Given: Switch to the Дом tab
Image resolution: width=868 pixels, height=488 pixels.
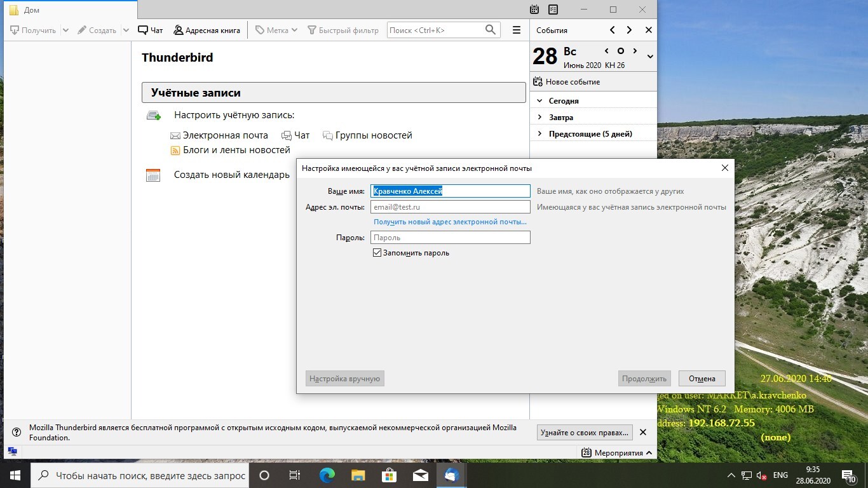Looking at the screenshot, I should pyautogui.click(x=70, y=10).
